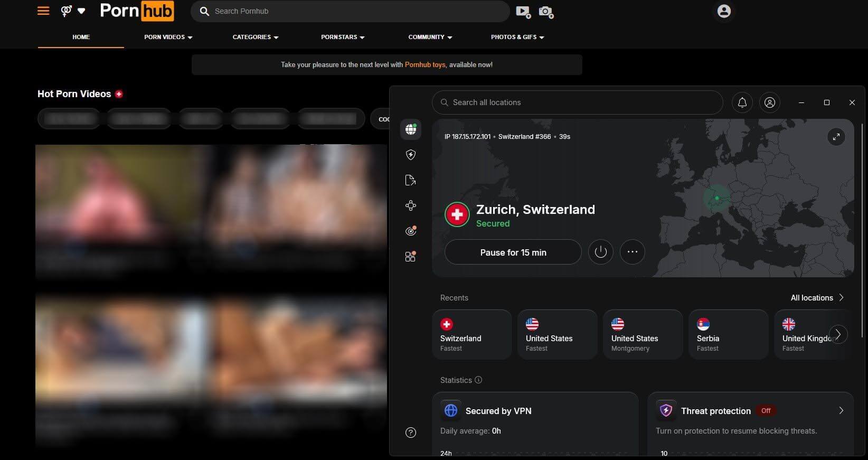Image resolution: width=868 pixels, height=460 pixels.
Task: Click the Secured by VPN statistics card
Action: [535, 424]
